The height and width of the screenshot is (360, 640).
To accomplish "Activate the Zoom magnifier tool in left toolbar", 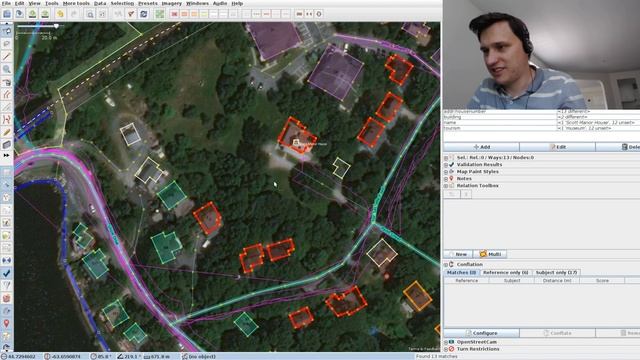I will click(7, 69).
